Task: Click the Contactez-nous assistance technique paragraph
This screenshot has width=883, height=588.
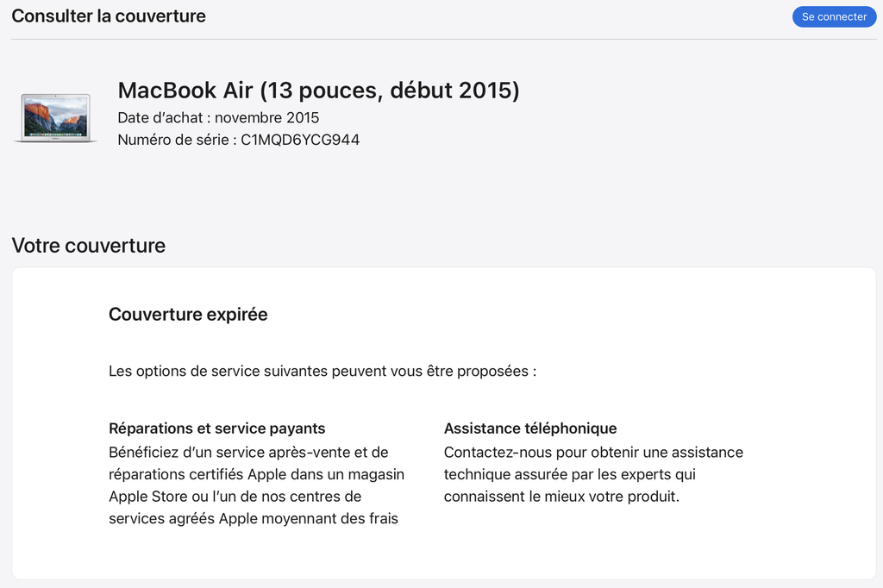Action: (593, 474)
